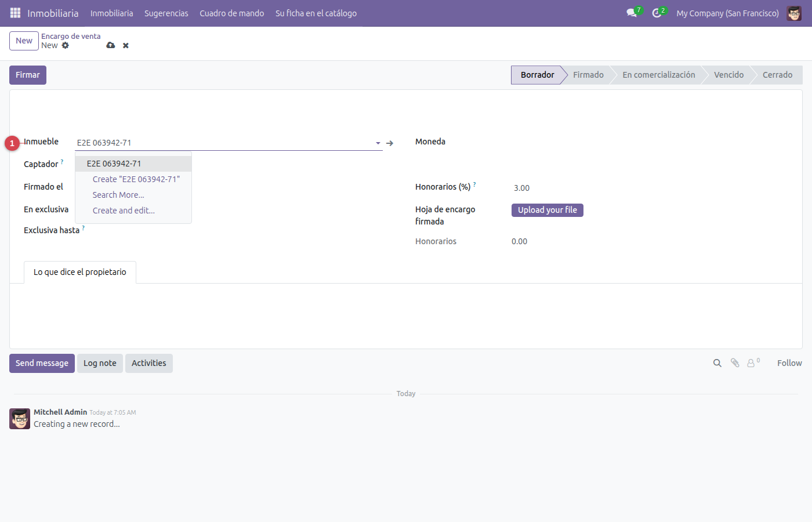812x522 pixels.
Task: Attach files with paperclip icon
Action: tap(735, 363)
